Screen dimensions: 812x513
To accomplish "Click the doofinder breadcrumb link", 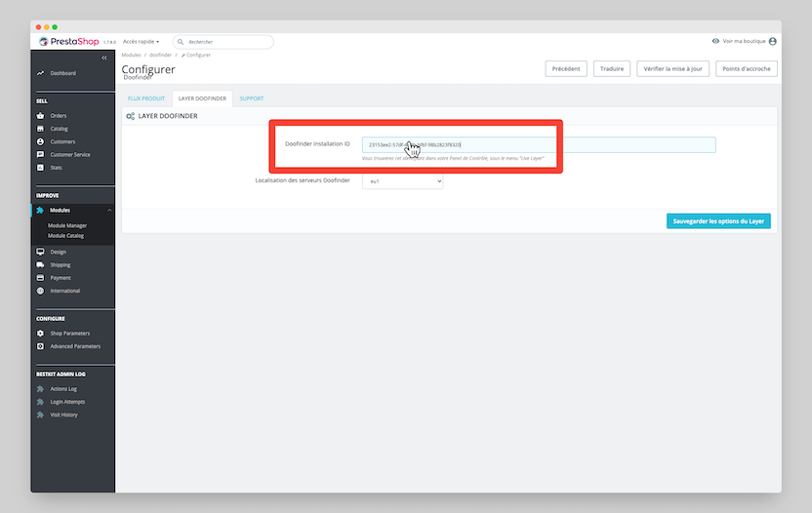I will [x=160, y=55].
